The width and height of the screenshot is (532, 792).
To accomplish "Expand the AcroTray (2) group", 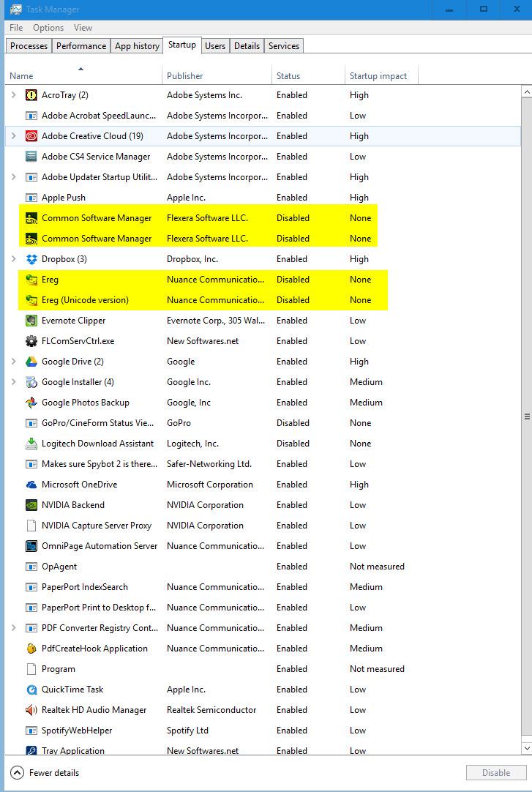I will [x=14, y=95].
